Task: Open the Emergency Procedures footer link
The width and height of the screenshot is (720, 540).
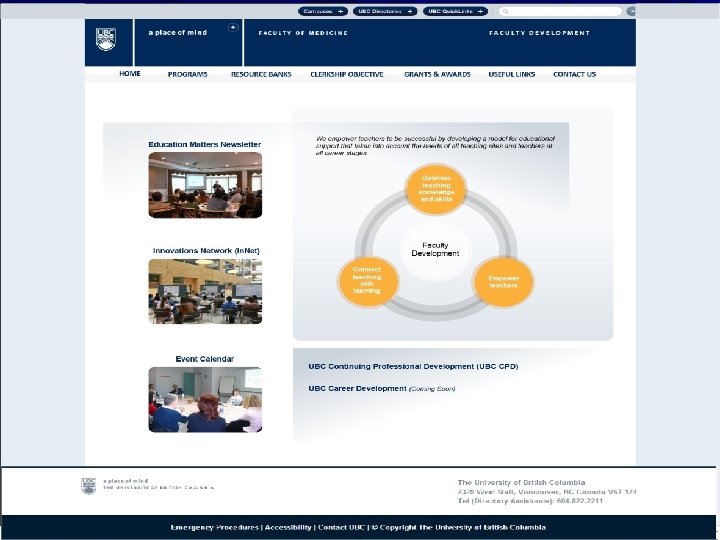Action: point(215,527)
